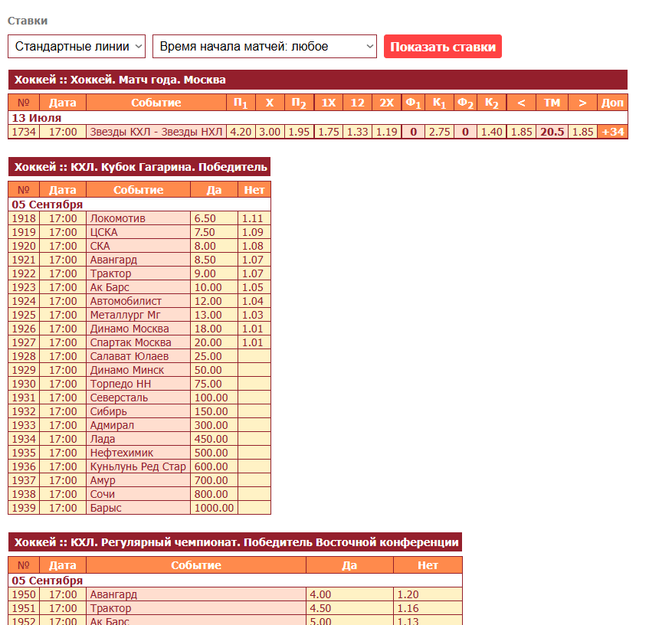672x625 pixels.
Task: Click the 1.09 Нет odds for ЦСКА
Action: [254, 232]
